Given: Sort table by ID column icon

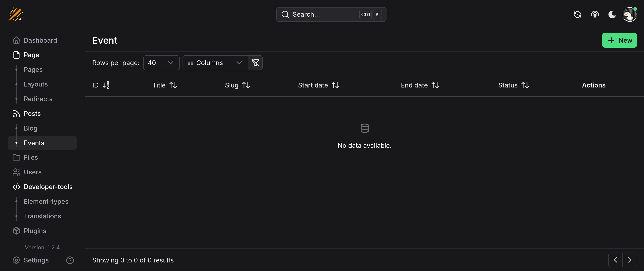Looking at the screenshot, I should [x=106, y=85].
